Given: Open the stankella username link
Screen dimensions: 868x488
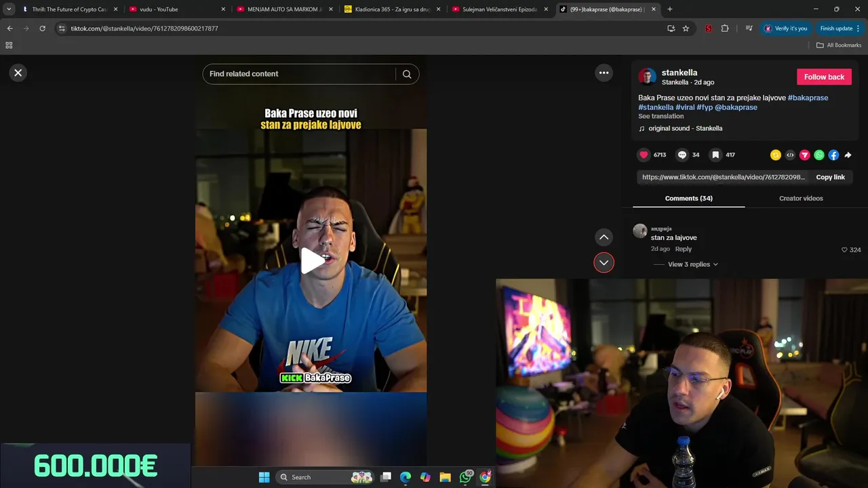Looking at the screenshot, I should [679, 73].
